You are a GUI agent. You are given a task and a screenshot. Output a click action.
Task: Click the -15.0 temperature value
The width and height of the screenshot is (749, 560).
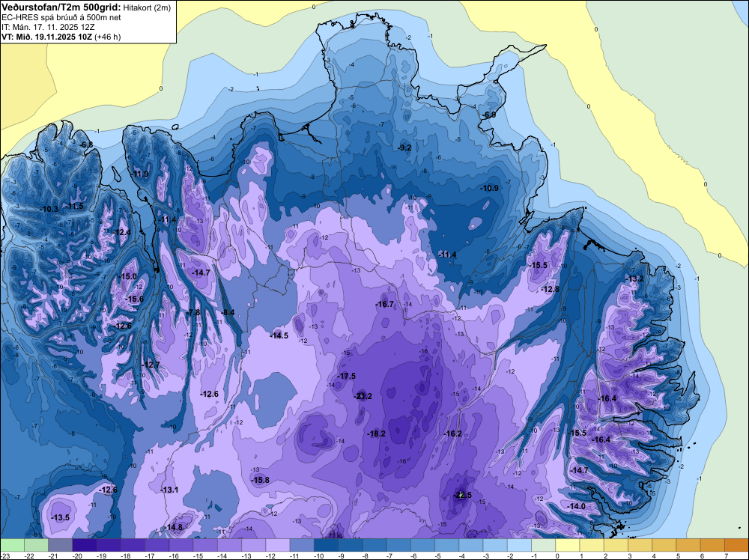tap(128, 276)
